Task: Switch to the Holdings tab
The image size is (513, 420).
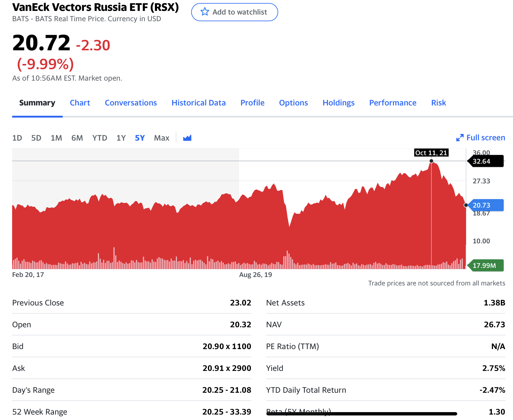Action: point(338,103)
